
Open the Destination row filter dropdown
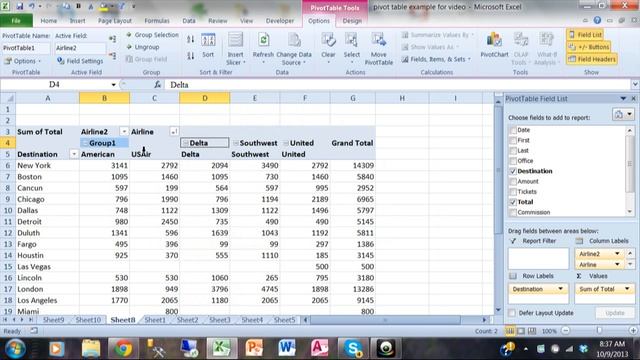coord(74,154)
